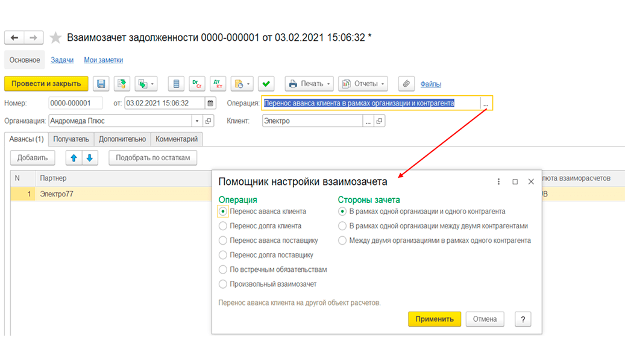Open the Задачи link
Viewport: 625px width, 364px height.
62,60
